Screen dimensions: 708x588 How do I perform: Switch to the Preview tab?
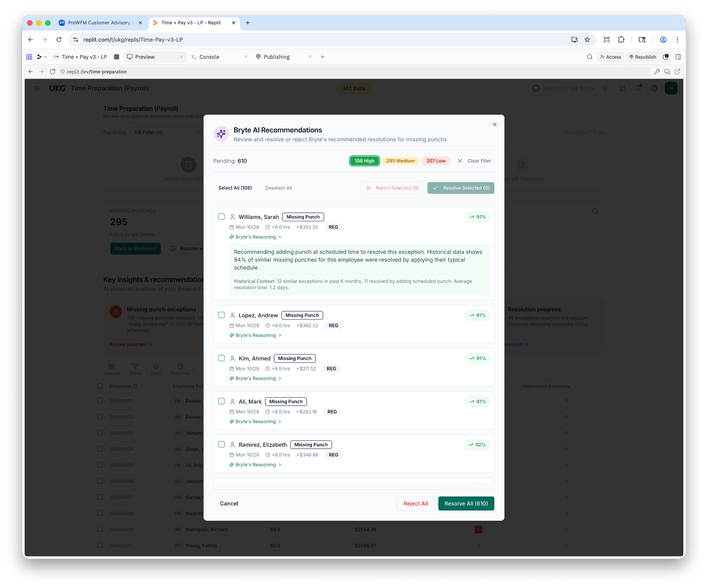[145, 57]
